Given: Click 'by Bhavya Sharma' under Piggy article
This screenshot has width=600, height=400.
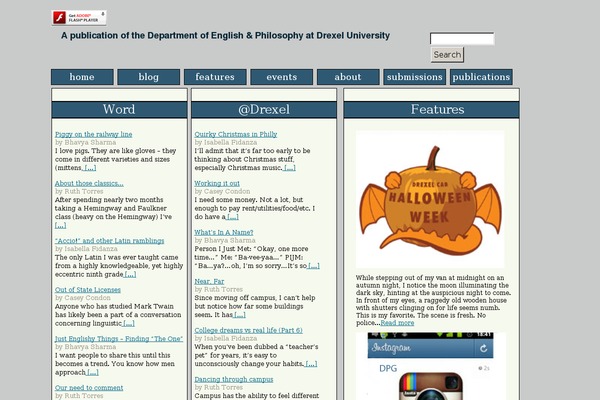Looking at the screenshot, I should point(85,142).
